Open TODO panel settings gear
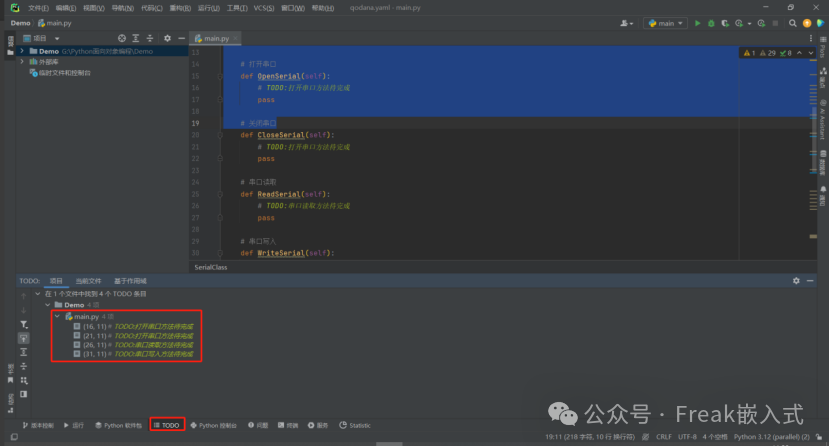The height and width of the screenshot is (447, 830). [x=796, y=281]
